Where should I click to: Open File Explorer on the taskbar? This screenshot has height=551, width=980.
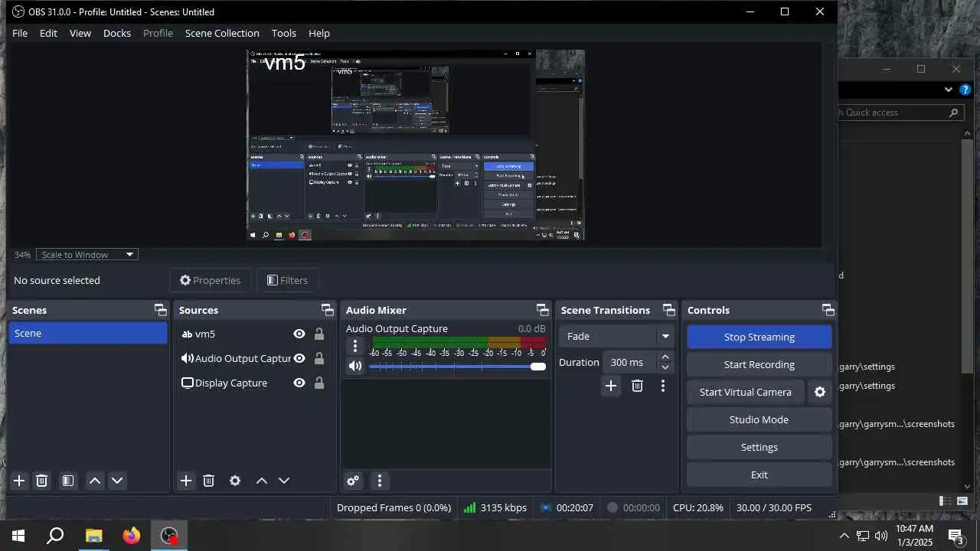[x=93, y=536]
